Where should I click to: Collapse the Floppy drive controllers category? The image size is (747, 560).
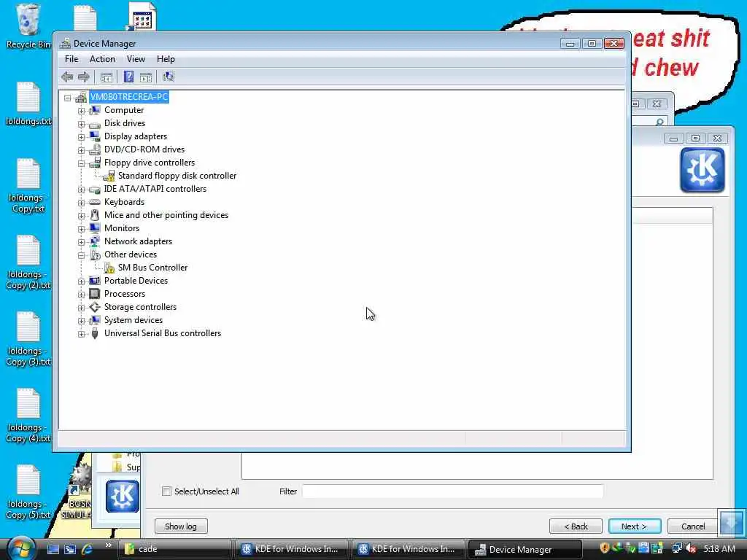[82, 163]
